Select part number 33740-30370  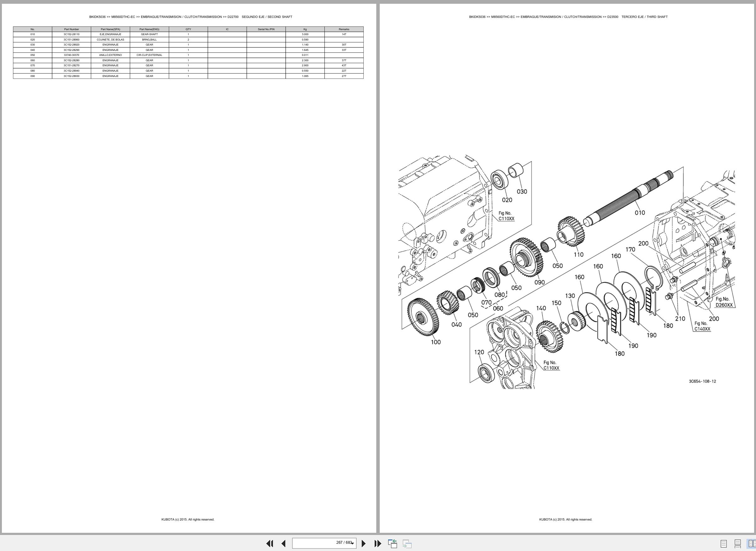coord(71,55)
